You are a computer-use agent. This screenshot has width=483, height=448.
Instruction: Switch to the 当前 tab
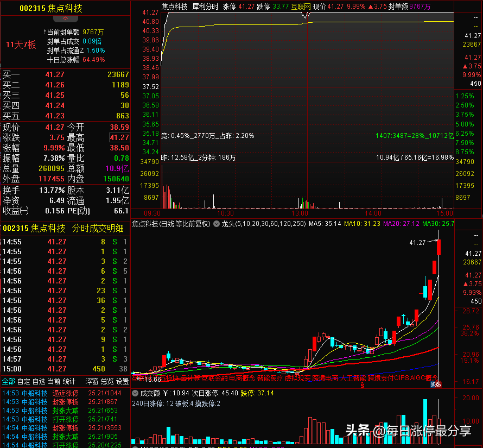click(x=54, y=381)
